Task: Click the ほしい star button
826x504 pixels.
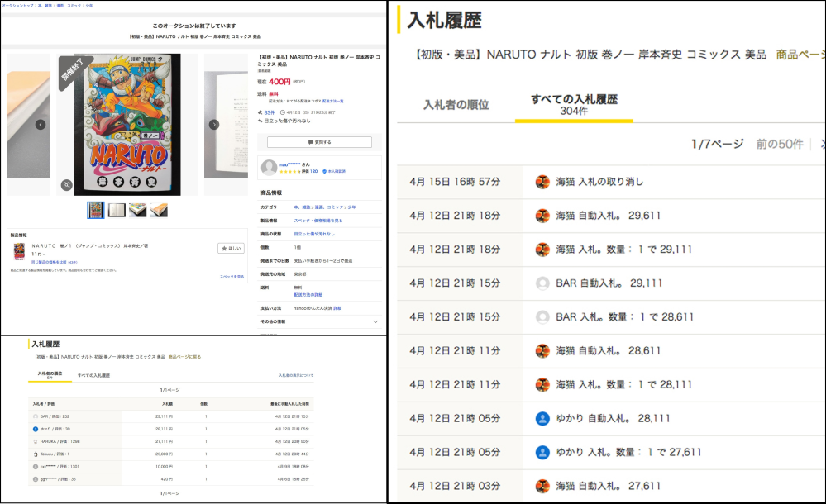Action: coord(232,248)
